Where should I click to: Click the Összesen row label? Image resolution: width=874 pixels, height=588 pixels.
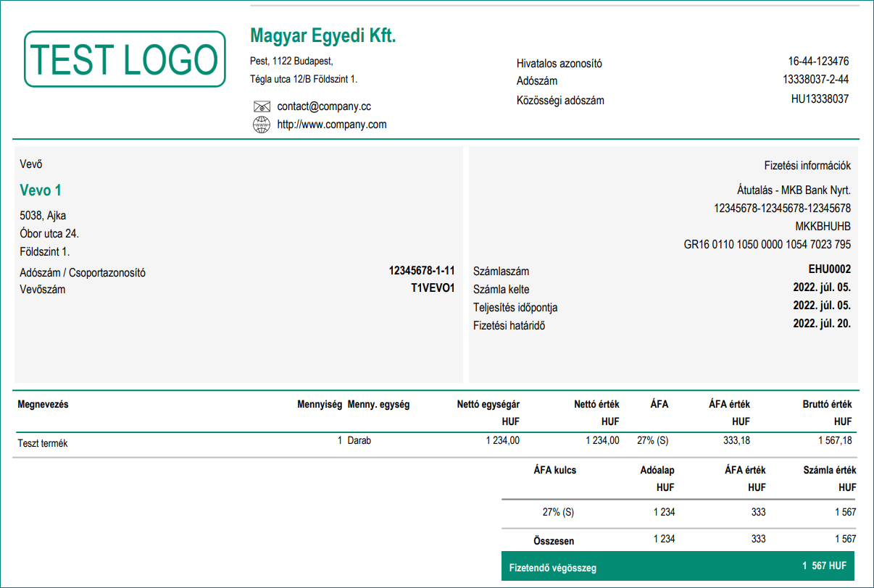click(554, 540)
